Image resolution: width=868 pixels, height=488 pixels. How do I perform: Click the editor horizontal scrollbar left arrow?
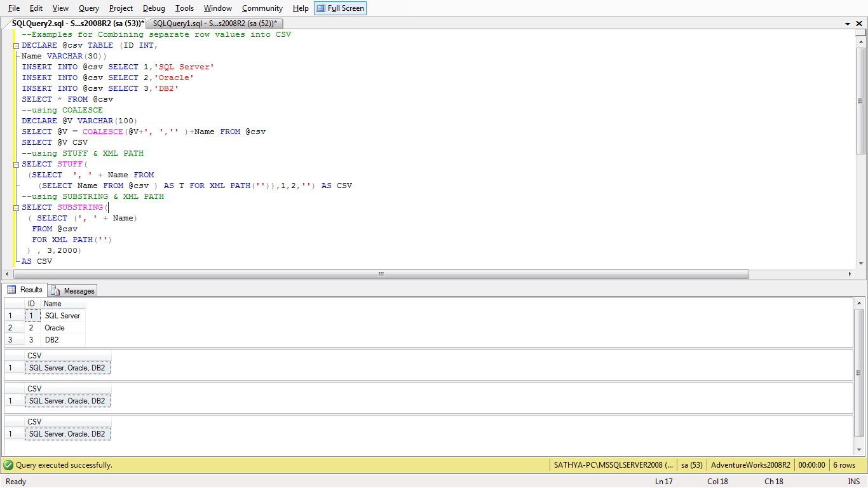click(x=8, y=274)
